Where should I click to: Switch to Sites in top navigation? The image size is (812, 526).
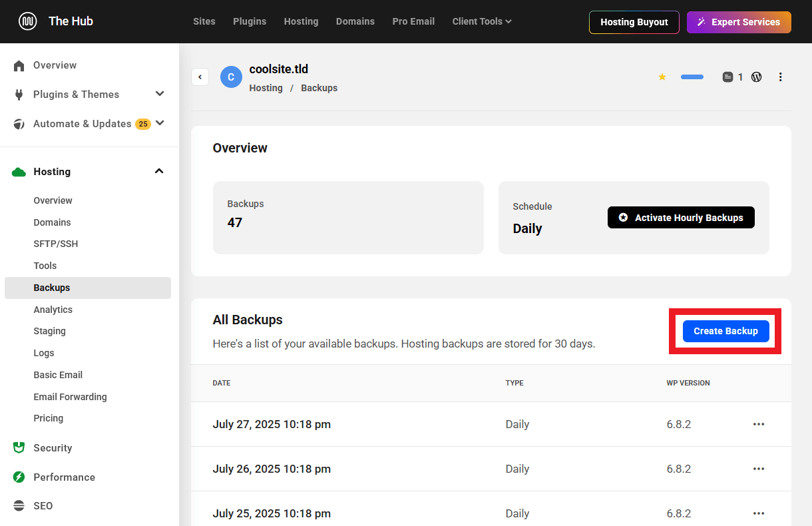[204, 21]
